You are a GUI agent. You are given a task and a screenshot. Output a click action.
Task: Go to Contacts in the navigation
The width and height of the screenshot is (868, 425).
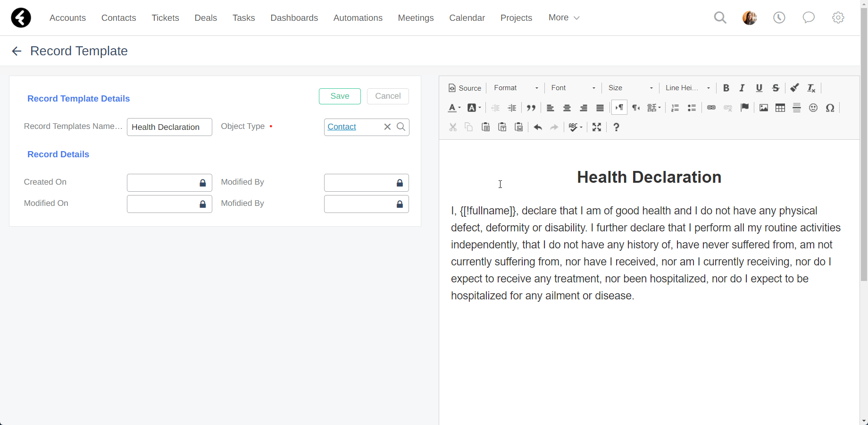(118, 17)
